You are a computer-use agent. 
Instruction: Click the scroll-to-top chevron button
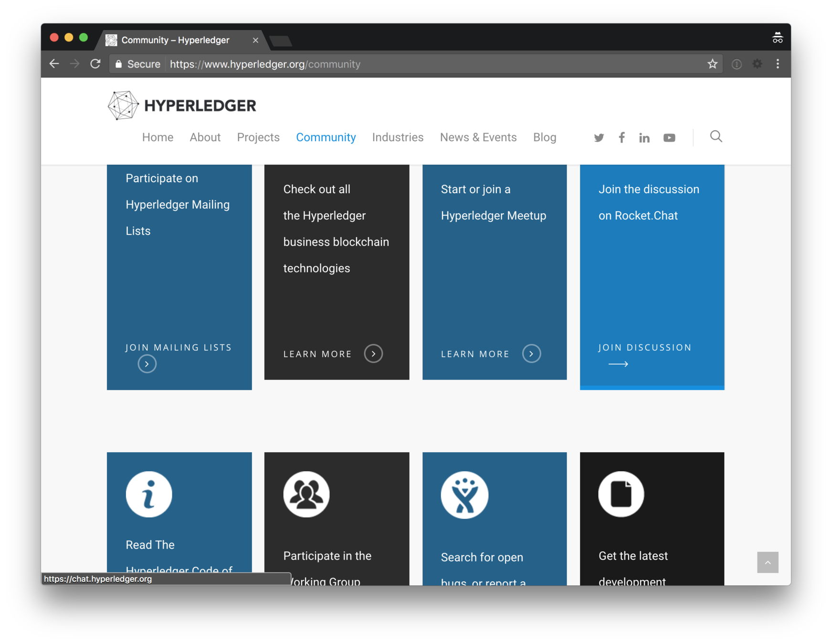click(x=768, y=562)
